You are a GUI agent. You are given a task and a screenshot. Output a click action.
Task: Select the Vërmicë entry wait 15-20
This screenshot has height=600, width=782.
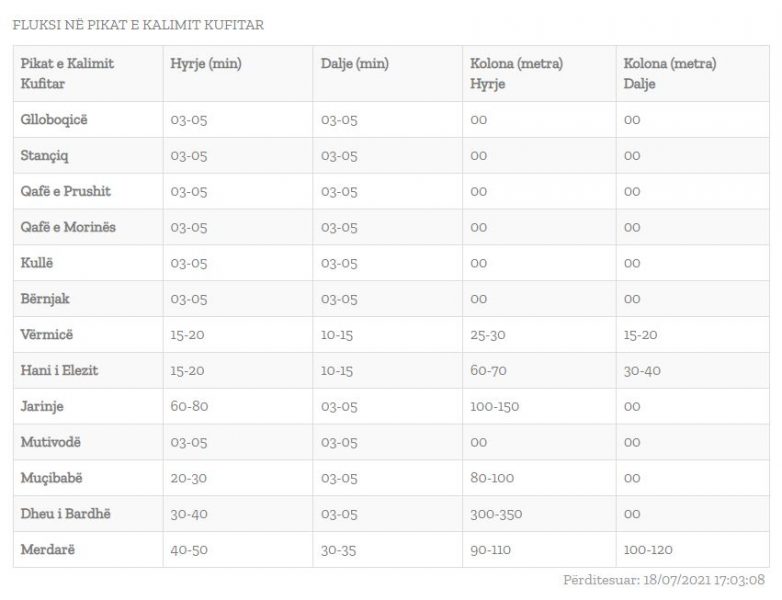pyautogui.click(x=188, y=335)
